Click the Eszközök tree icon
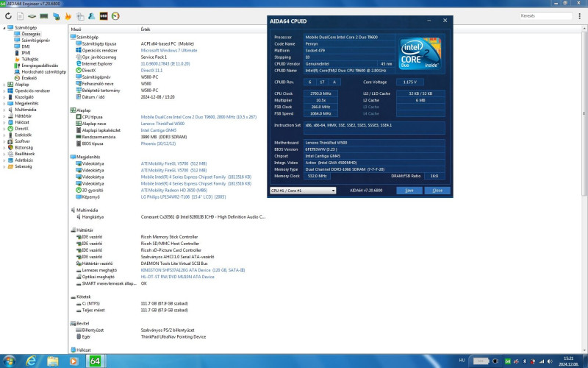The width and height of the screenshot is (588, 368). (10, 135)
